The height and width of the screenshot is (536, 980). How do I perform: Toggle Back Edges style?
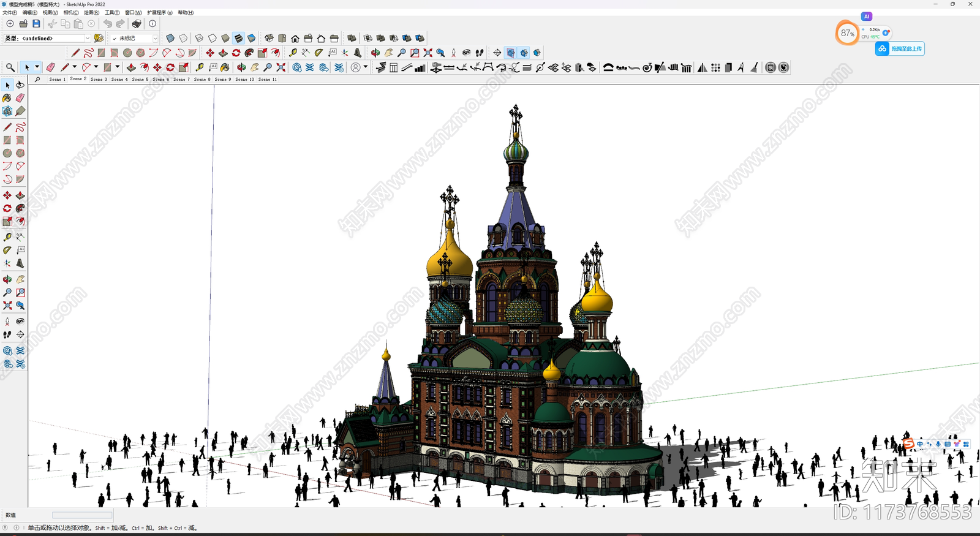click(x=183, y=38)
